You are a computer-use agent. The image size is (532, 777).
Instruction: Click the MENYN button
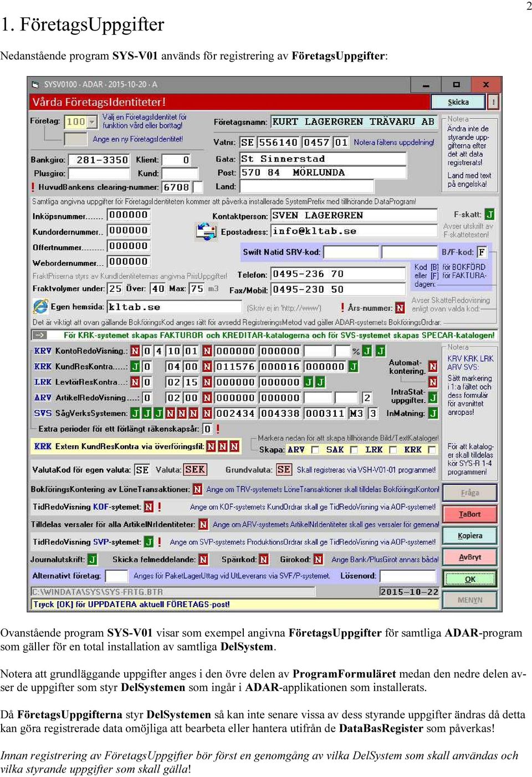point(470,600)
